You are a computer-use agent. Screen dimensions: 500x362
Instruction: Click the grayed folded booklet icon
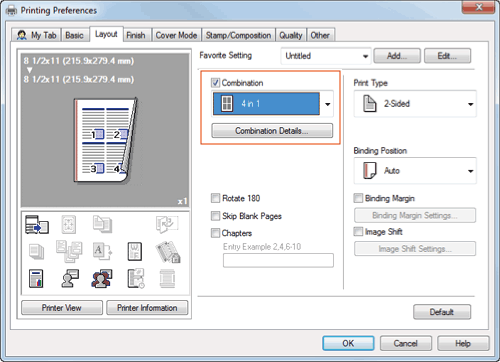coord(167,224)
